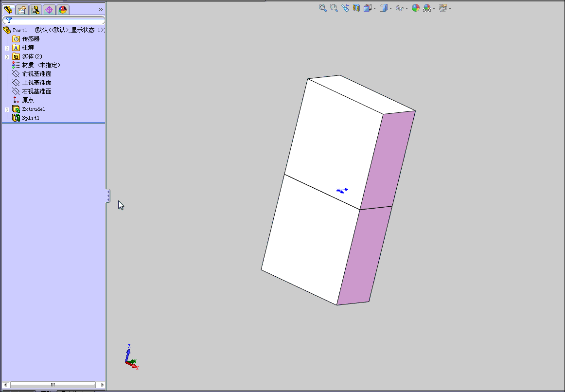Click the Hide/Show Items glasses icon
Image resolution: width=565 pixels, height=392 pixels.
pyautogui.click(x=399, y=8)
